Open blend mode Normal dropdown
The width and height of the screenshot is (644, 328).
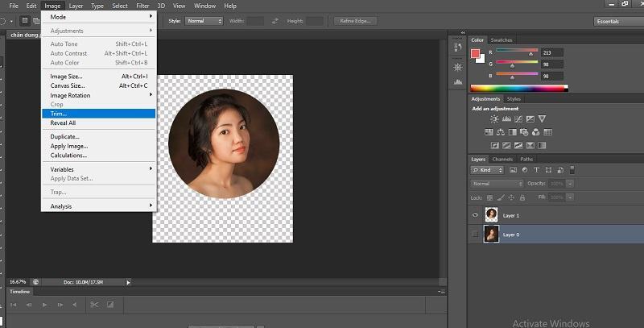(497, 184)
